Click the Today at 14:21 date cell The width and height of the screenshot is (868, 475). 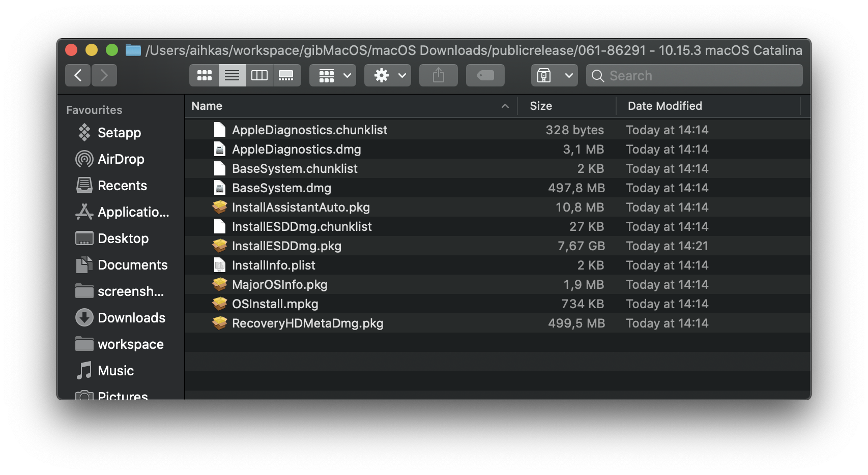tap(667, 246)
